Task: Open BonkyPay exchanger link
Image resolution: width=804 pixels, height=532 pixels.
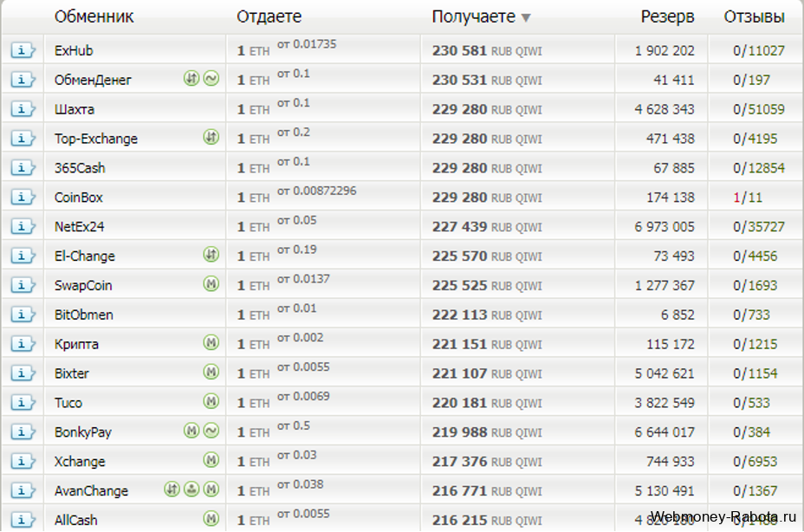Action: [x=82, y=432]
